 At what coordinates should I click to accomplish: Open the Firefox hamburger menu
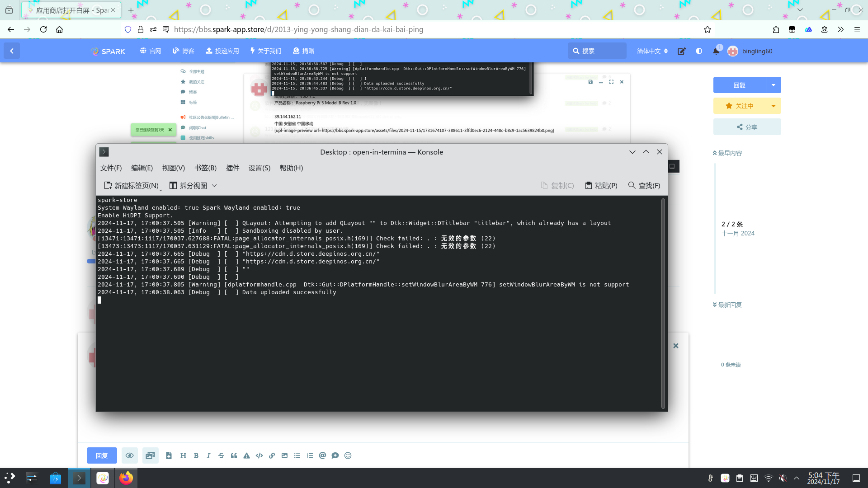pyautogui.click(x=857, y=29)
